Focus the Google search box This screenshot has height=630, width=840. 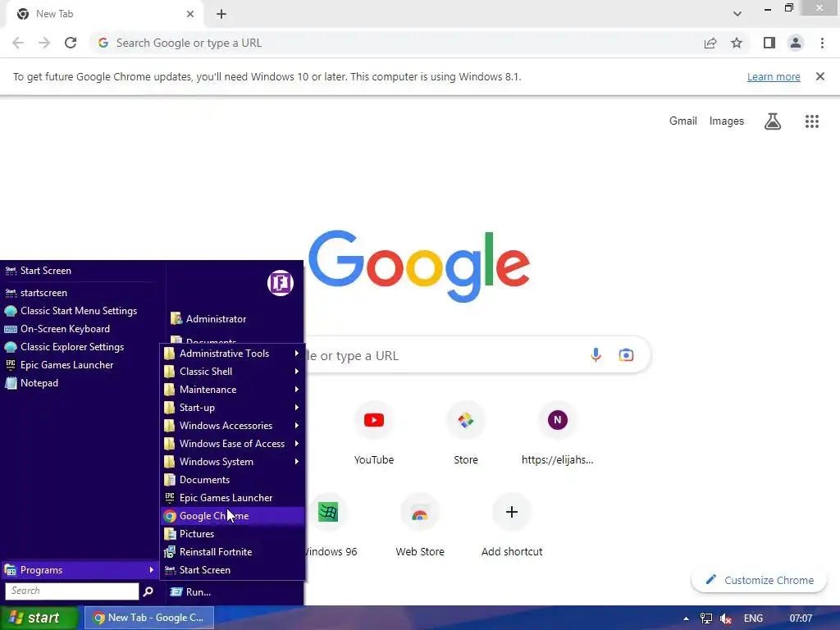(477, 355)
